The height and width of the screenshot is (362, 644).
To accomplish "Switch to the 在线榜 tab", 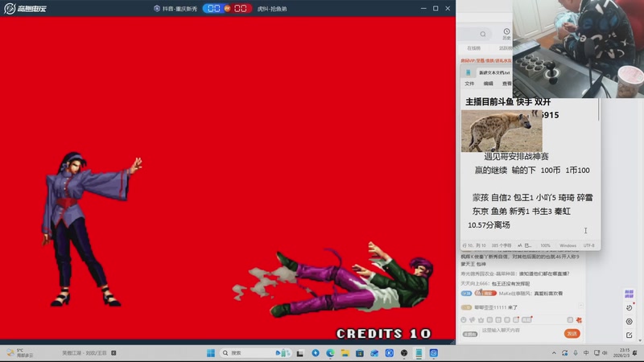I will [x=473, y=48].
